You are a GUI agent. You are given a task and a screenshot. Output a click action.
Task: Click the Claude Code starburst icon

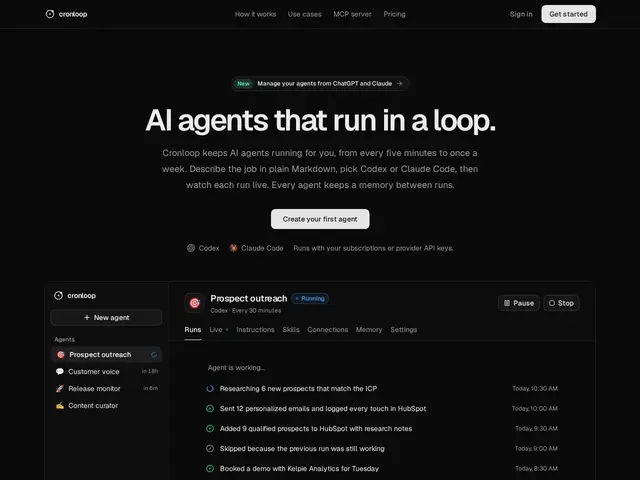pos(233,248)
